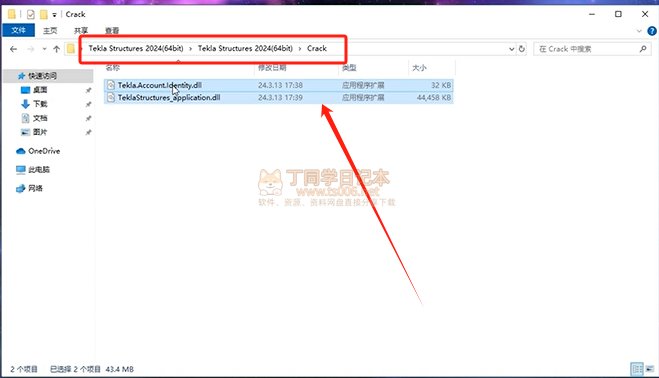The width and height of the screenshot is (659, 378).
Task: Expand the ribbon with the chevron
Action: click(x=639, y=31)
